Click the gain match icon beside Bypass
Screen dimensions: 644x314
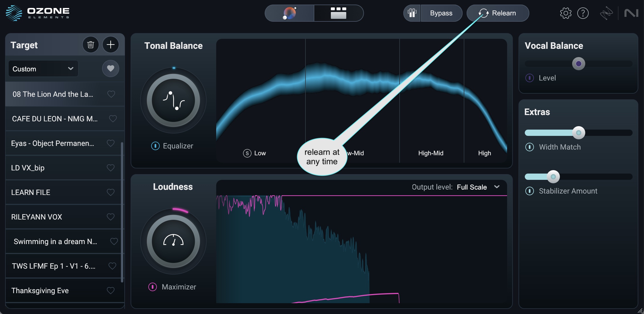click(412, 13)
